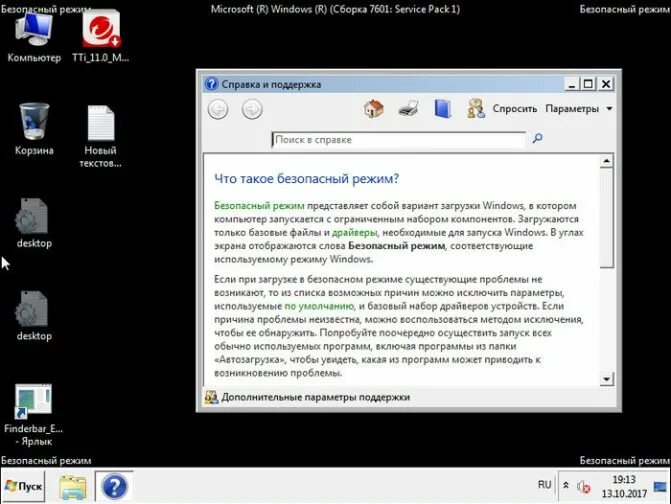Open Дополнительные параметры поддержки
671x504 pixels.
tap(315, 397)
